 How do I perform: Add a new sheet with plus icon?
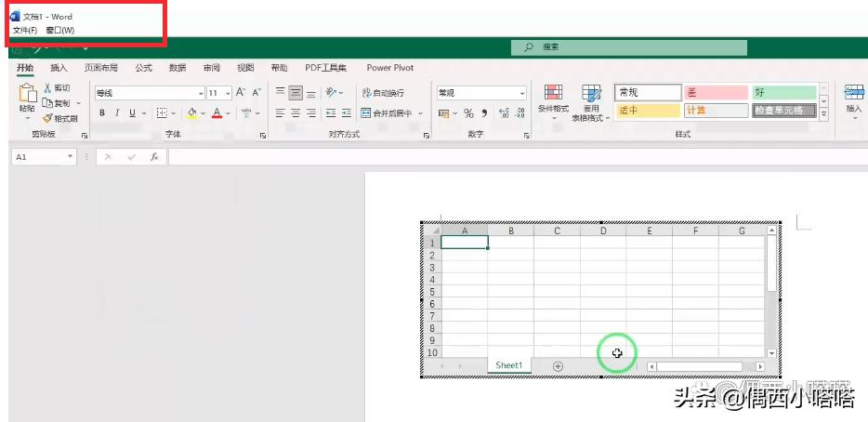[x=558, y=366]
